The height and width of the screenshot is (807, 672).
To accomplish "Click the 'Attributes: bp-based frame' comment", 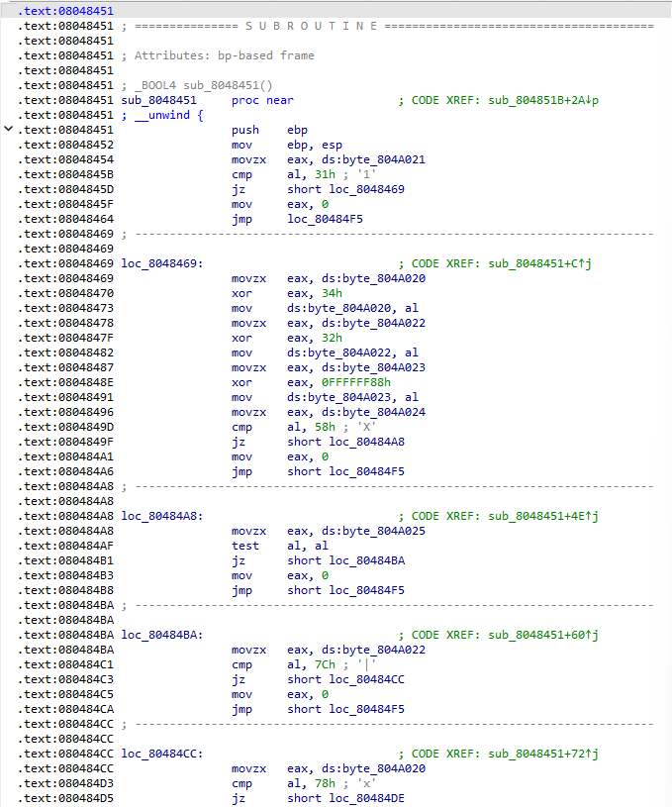I will [225, 55].
